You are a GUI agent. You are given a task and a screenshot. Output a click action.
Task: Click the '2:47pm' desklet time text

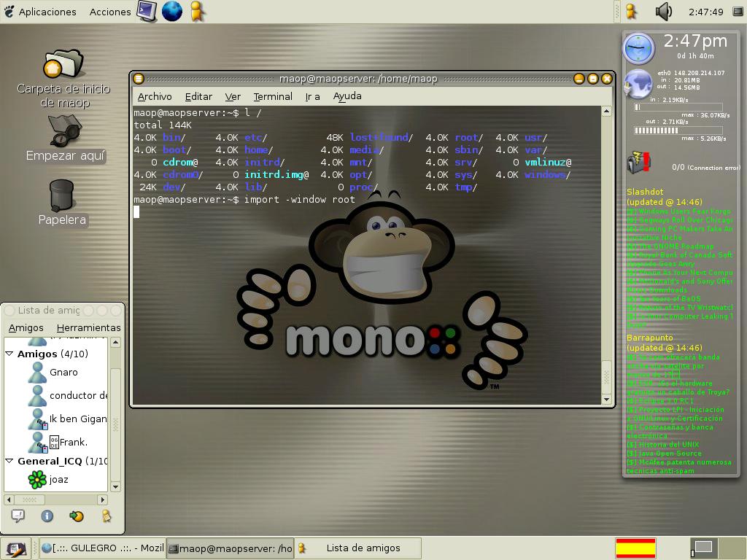(695, 41)
